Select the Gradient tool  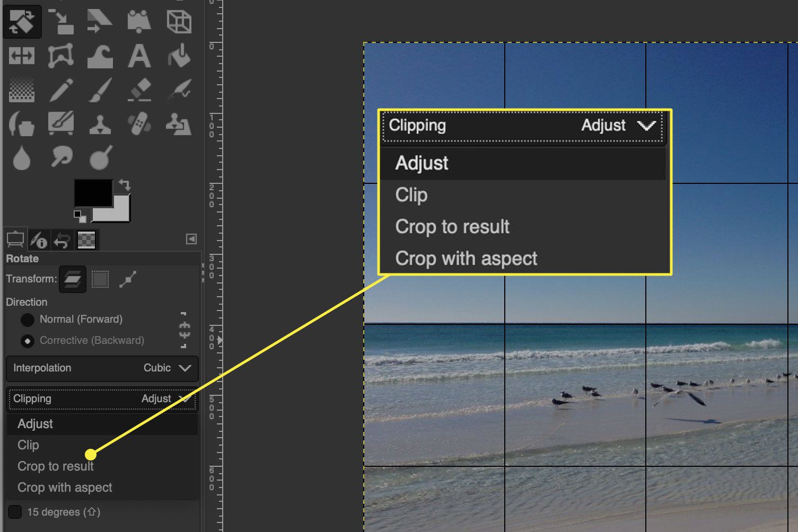[22, 90]
